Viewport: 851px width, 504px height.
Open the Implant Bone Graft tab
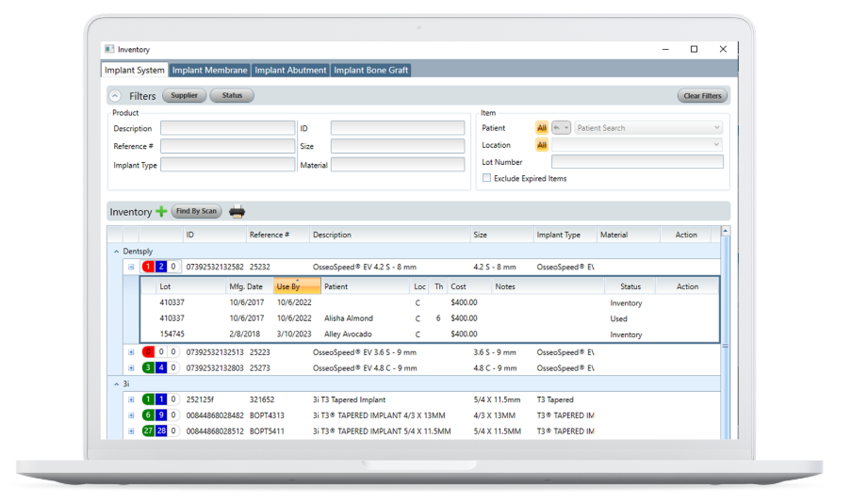370,71
